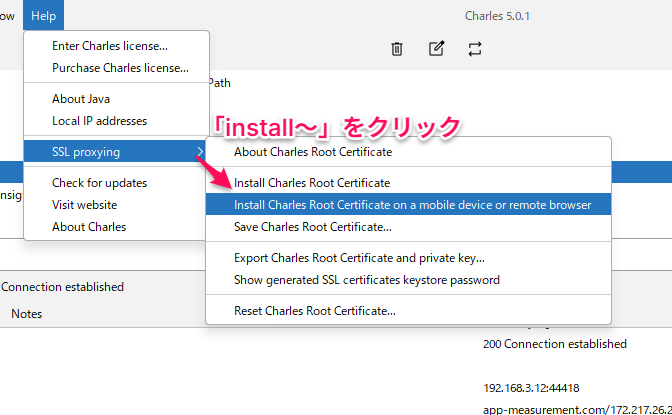672x415 pixels.
Task: Open the Help menu
Action: (x=43, y=15)
